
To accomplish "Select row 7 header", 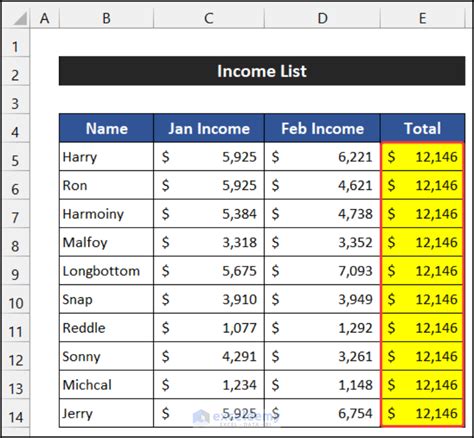I will [x=15, y=214].
